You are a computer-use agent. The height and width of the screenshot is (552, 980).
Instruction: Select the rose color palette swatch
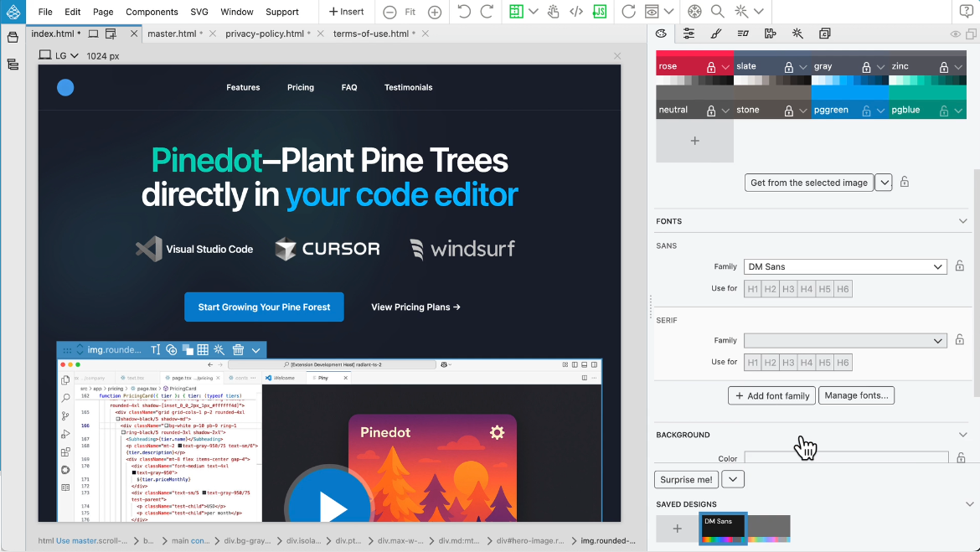click(678, 66)
